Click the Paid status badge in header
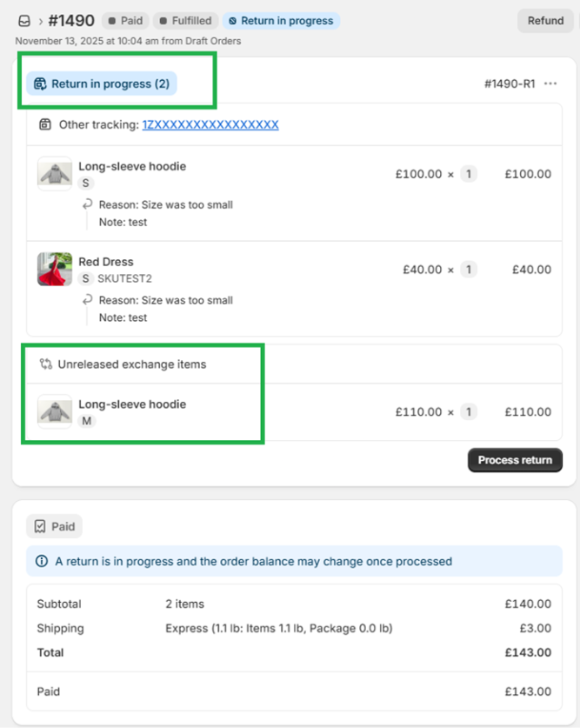 pos(125,20)
